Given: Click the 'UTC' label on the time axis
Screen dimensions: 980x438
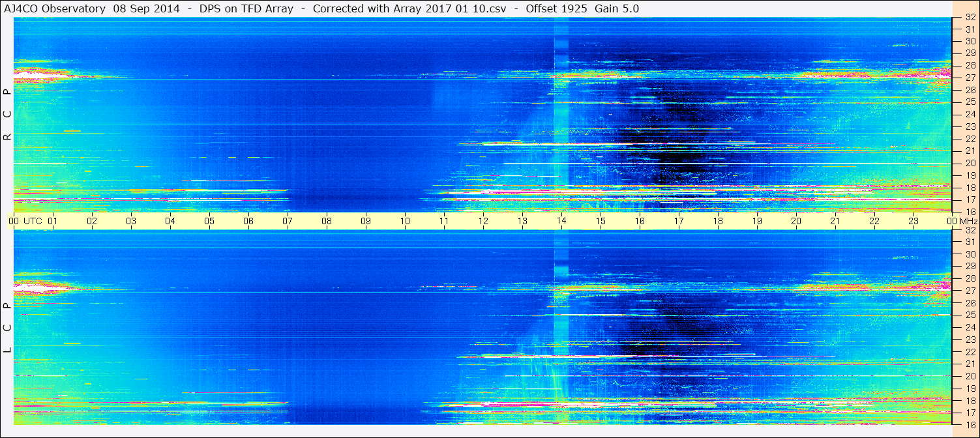Looking at the screenshot, I should pos(33,221).
